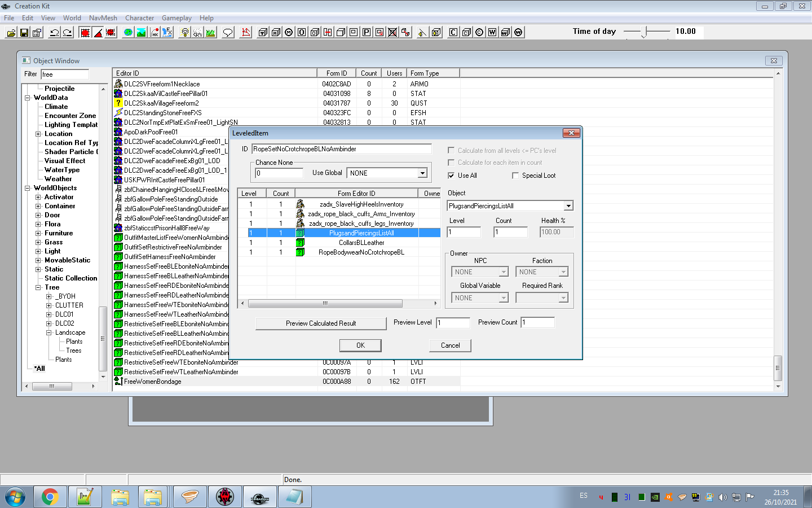The width and height of the screenshot is (812, 508).
Task: Toggle the snap to grid toolbar icon
Action: 85,32
